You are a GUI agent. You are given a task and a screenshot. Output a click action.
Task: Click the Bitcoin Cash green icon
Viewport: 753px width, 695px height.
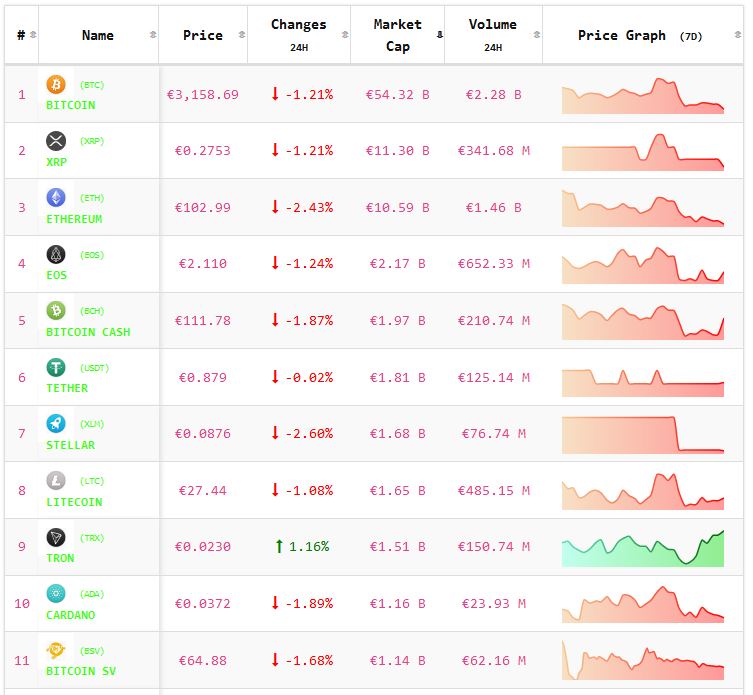click(x=56, y=311)
